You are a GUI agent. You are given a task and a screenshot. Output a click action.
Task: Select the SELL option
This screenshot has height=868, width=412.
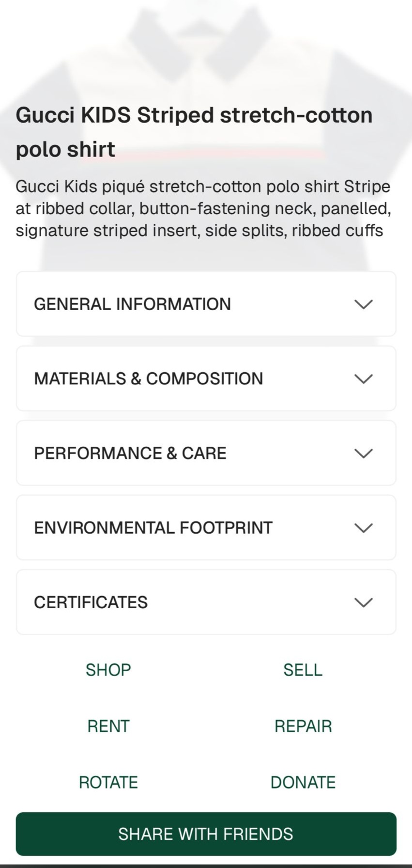tap(303, 670)
